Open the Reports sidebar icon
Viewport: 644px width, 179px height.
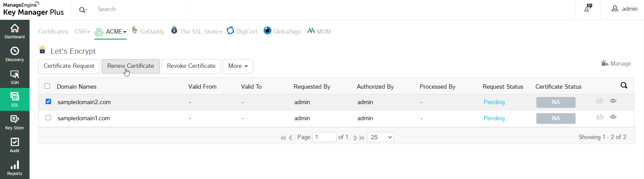point(15,168)
